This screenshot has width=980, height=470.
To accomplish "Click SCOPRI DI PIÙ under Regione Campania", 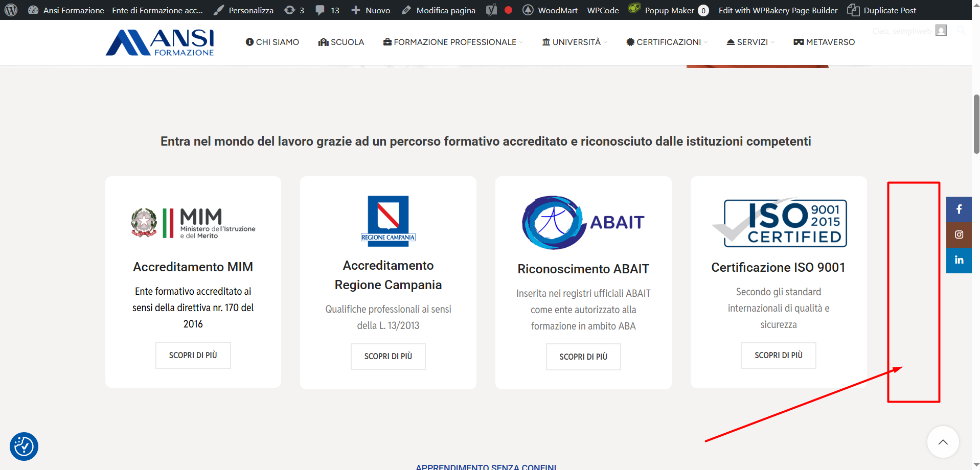I will point(388,356).
